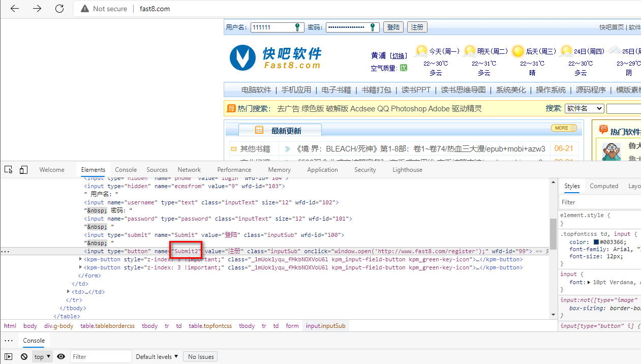This screenshot has width=641, height=364.
Task: Click the No Issues button
Action: pyautogui.click(x=200, y=357)
